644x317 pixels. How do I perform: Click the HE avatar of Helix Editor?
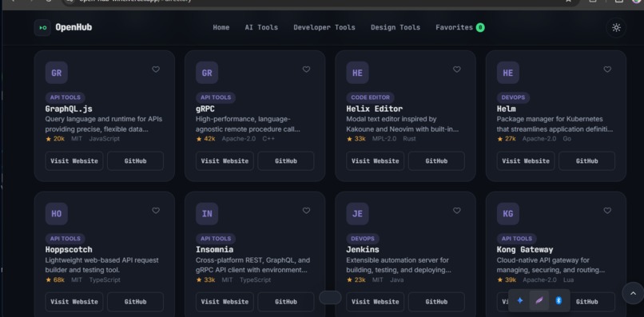[357, 73]
